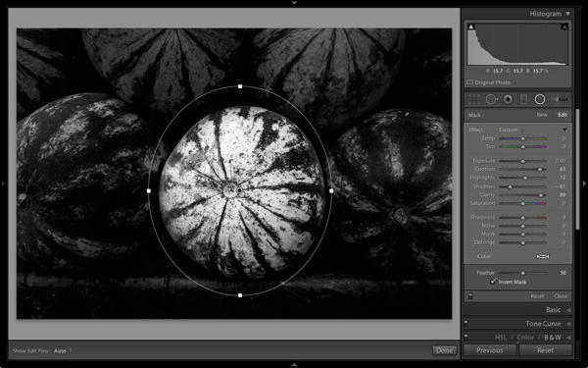Toggle the radial filter panel switch
This screenshot has width=588, height=368.
point(470,296)
